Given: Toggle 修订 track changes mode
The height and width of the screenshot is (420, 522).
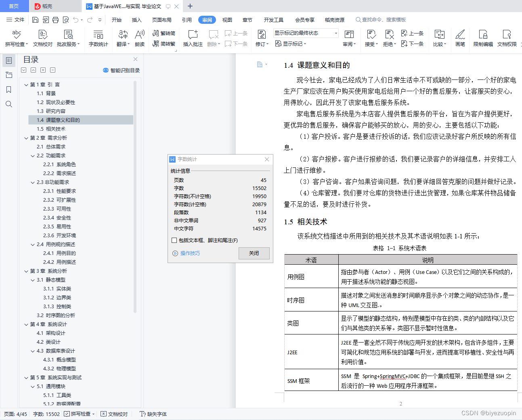Looking at the screenshot, I should [260, 38].
